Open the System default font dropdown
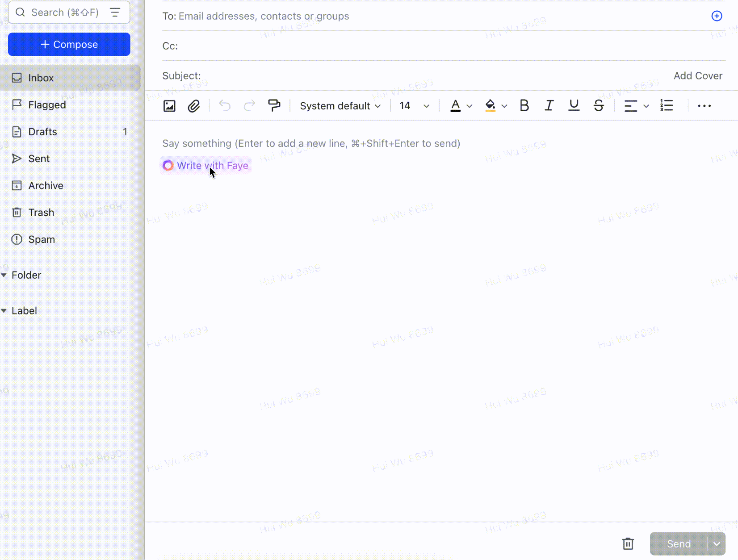 tap(340, 106)
